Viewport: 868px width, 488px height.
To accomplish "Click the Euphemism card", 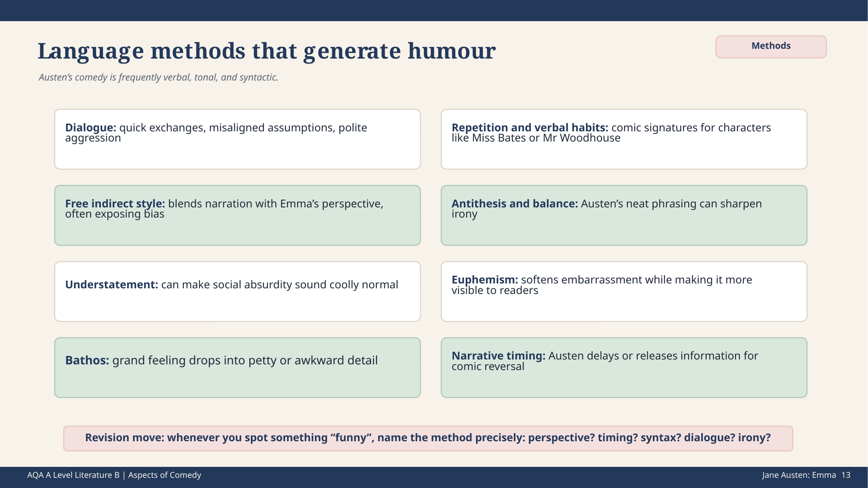I will click(624, 291).
